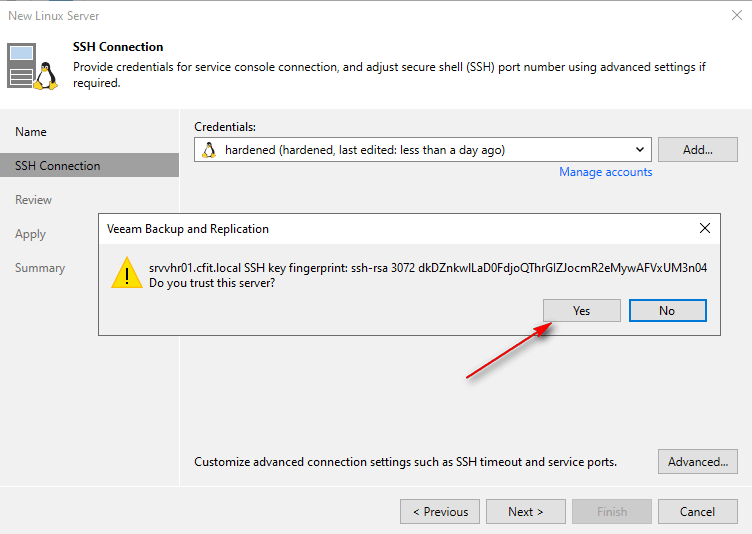The width and height of the screenshot is (752, 534).
Task: Go back with the Previous button
Action: 440,512
